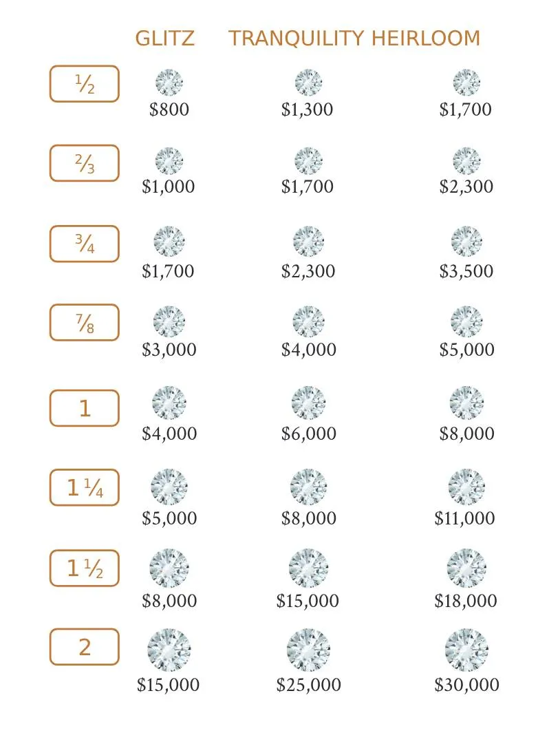Click the 1½ carat size button

pyautogui.click(x=85, y=568)
